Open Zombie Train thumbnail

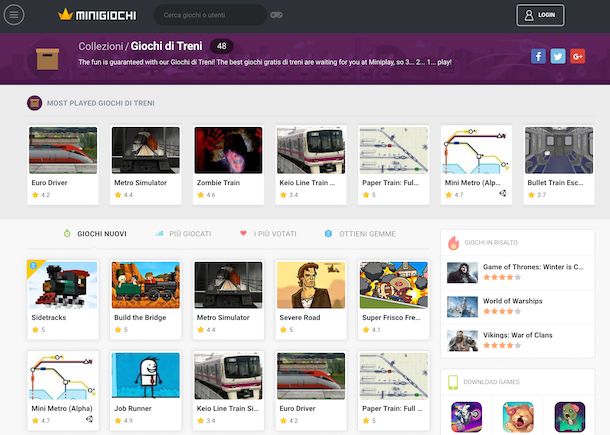pyautogui.click(x=228, y=150)
